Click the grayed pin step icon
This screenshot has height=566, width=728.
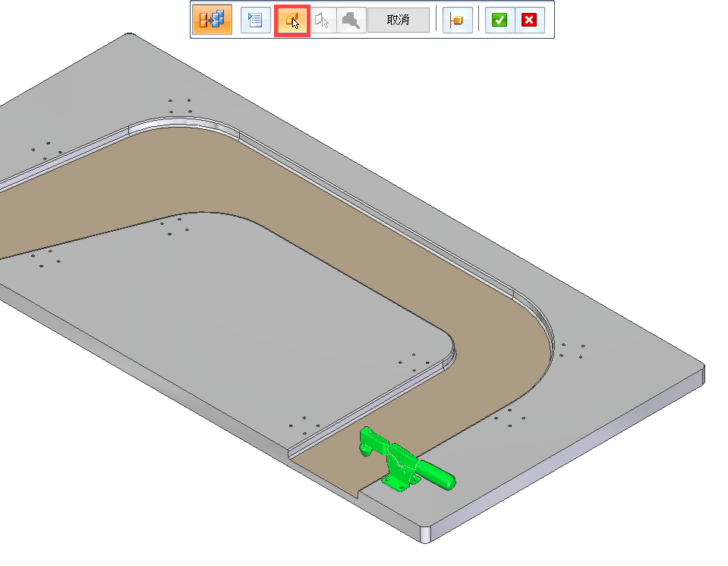[x=351, y=20]
